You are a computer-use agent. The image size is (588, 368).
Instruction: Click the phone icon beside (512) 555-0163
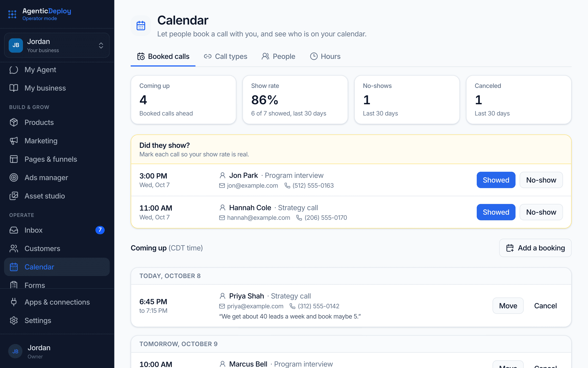287,186
